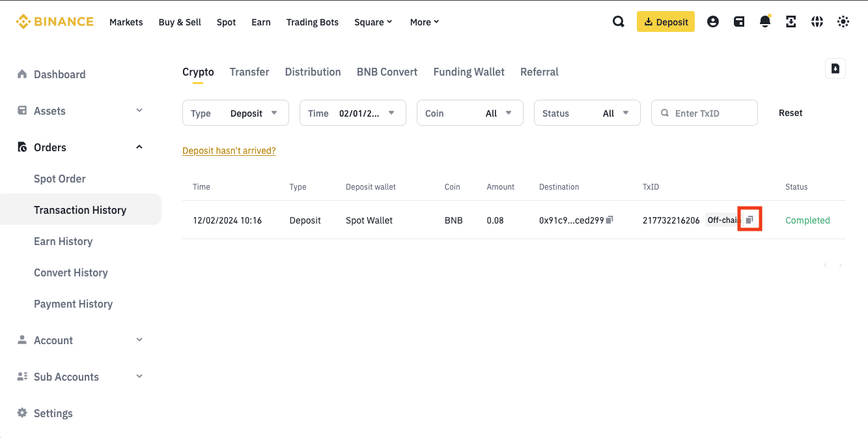Open the language globe icon
Viewport: 868px width, 438px height.
(x=817, y=22)
